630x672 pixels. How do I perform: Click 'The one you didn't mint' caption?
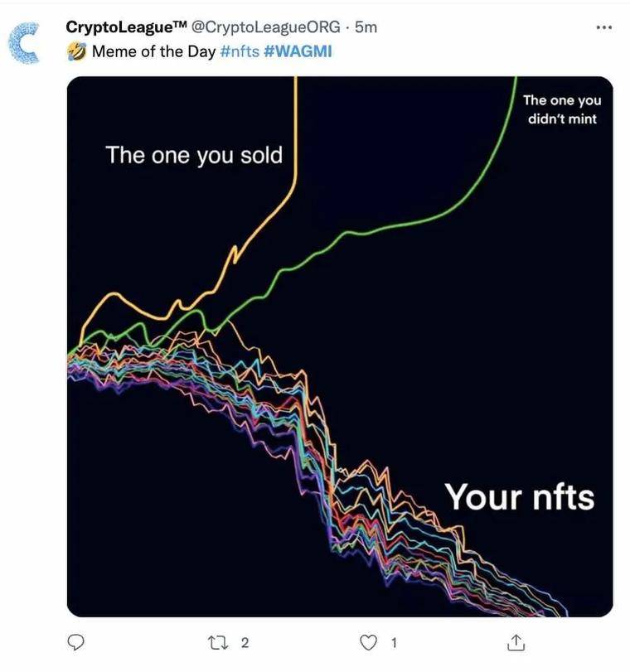(562, 109)
